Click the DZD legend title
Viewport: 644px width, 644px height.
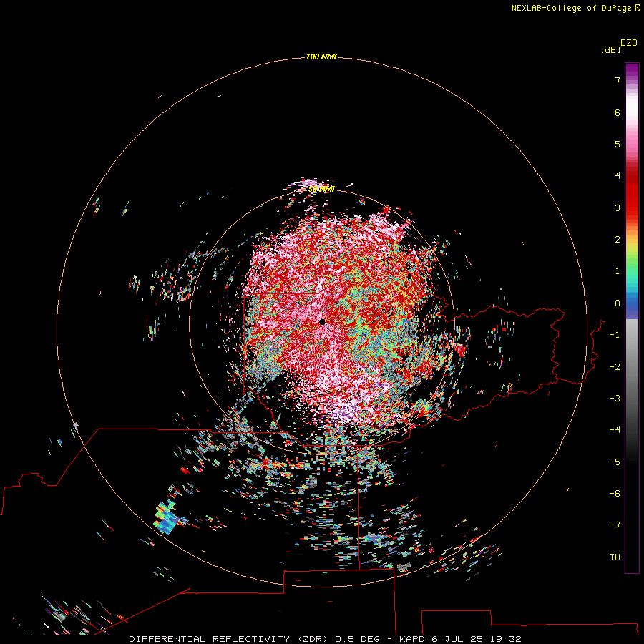click(629, 43)
